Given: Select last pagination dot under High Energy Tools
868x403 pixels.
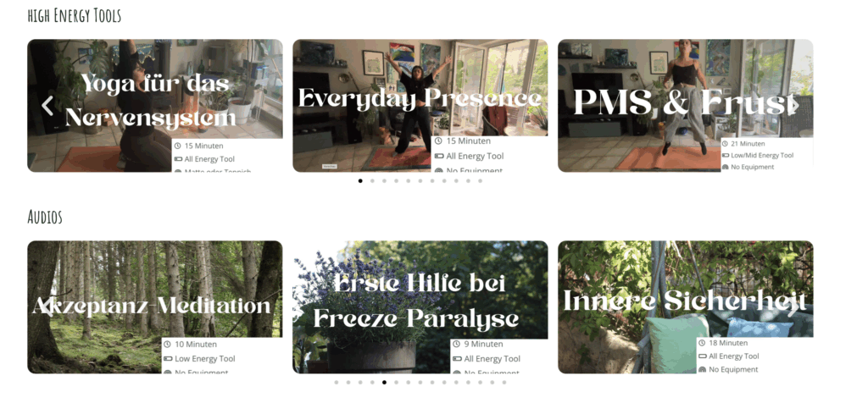Looking at the screenshot, I should (480, 181).
